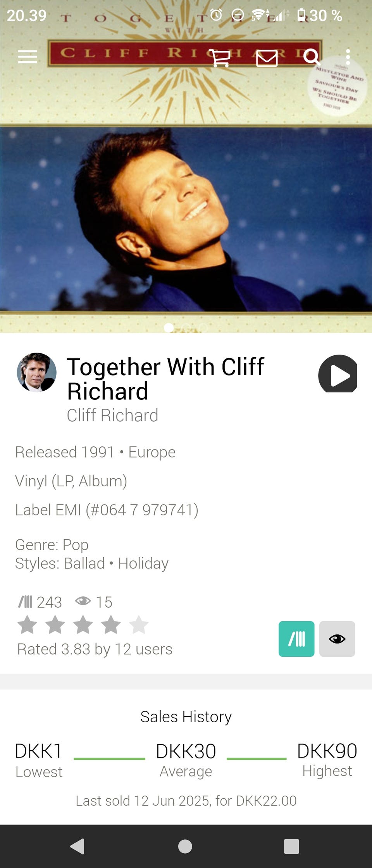Open the messages envelope icon
This screenshot has width=372, height=868.
267,59
